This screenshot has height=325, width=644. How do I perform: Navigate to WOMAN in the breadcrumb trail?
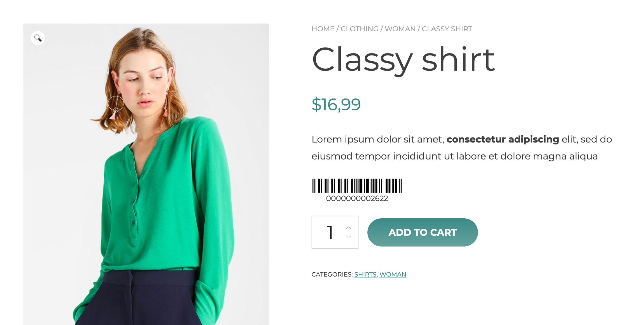[400, 29]
